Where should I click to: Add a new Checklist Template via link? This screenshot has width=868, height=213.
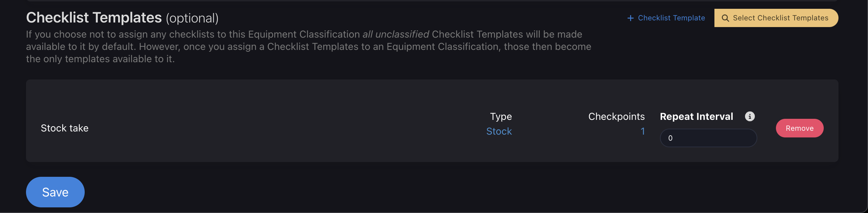pos(666,18)
